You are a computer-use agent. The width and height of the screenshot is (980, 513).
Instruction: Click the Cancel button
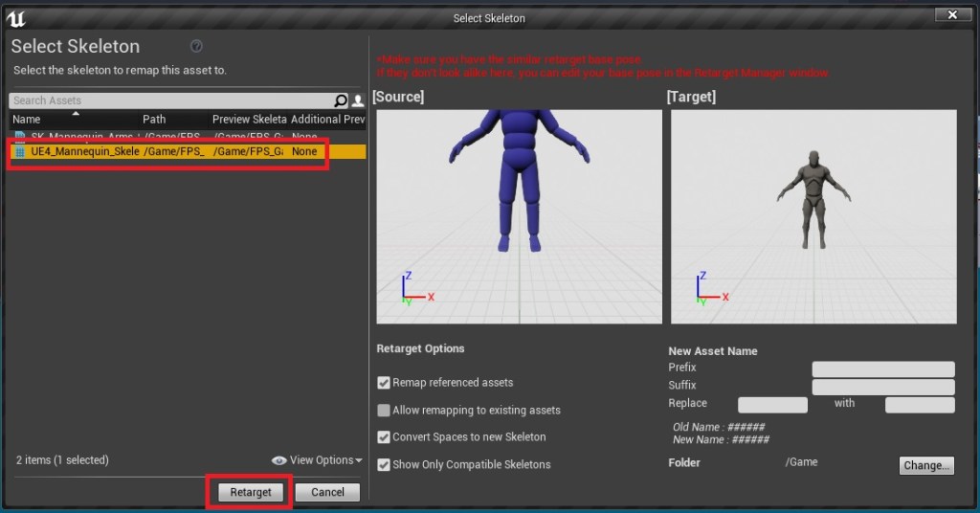click(x=327, y=492)
